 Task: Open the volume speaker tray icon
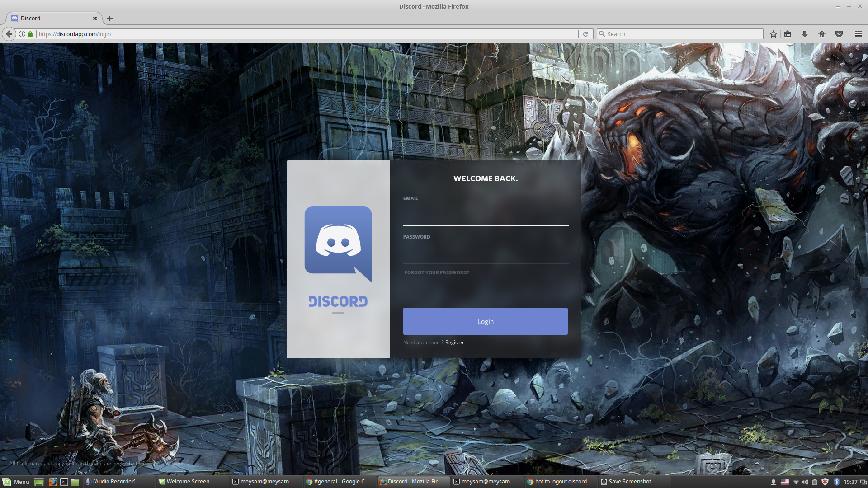(x=805, y=482)
